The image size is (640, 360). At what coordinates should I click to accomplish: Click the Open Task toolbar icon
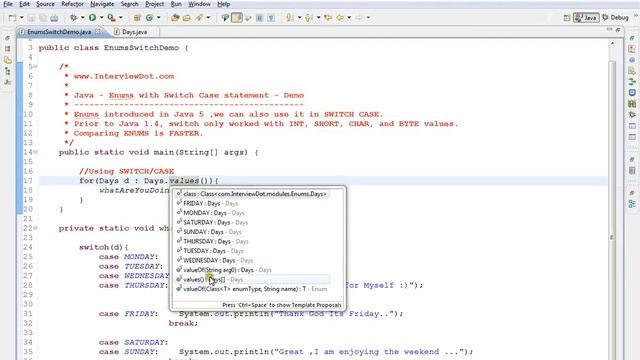[x=187, y=18]
